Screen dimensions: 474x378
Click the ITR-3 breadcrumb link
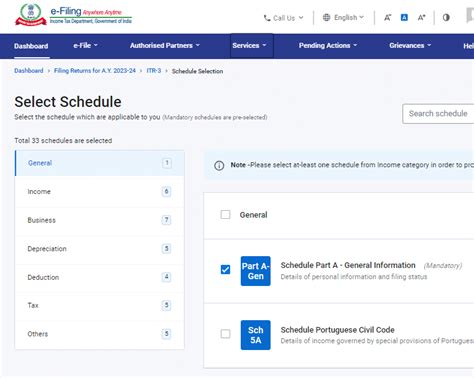(154, 71)
